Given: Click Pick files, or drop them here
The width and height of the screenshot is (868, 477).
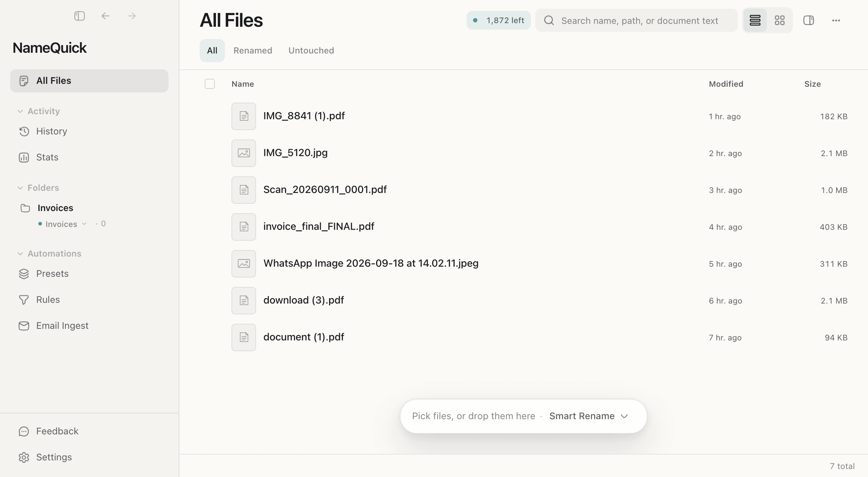Looking at the screenshot, I should (474, 416).
